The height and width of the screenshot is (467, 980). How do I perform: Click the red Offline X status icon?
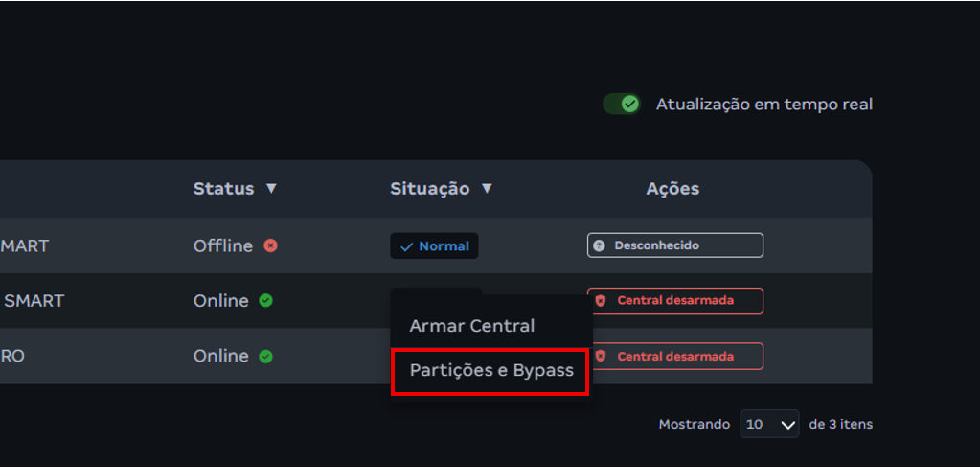[x=270, y=245]
